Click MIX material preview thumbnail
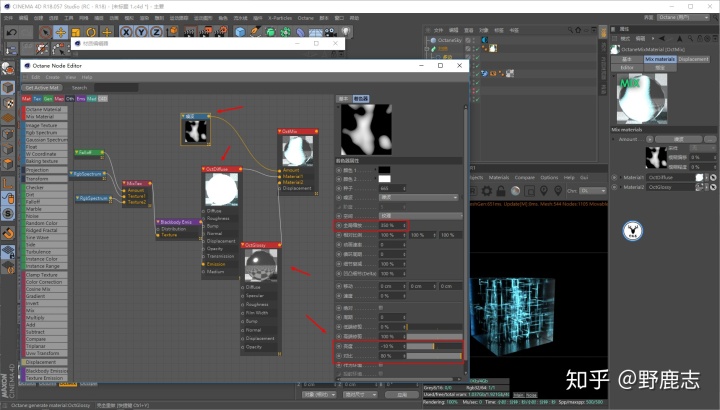Screen dimensions: 720x410 642,98
